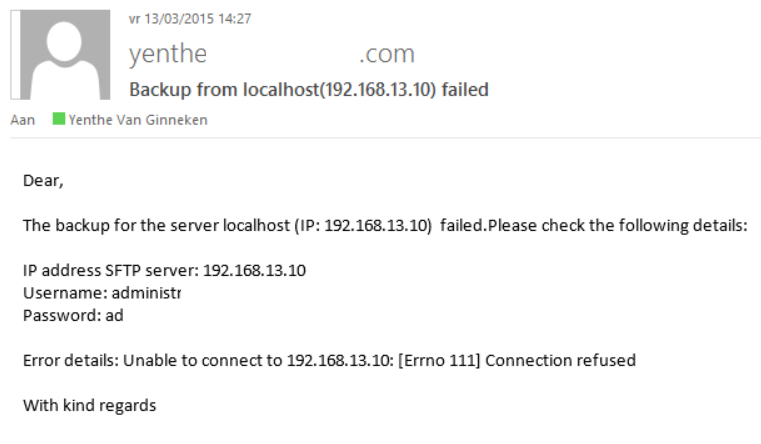Click the SFTP server IP value 192.168.13.10

[254, 270]
